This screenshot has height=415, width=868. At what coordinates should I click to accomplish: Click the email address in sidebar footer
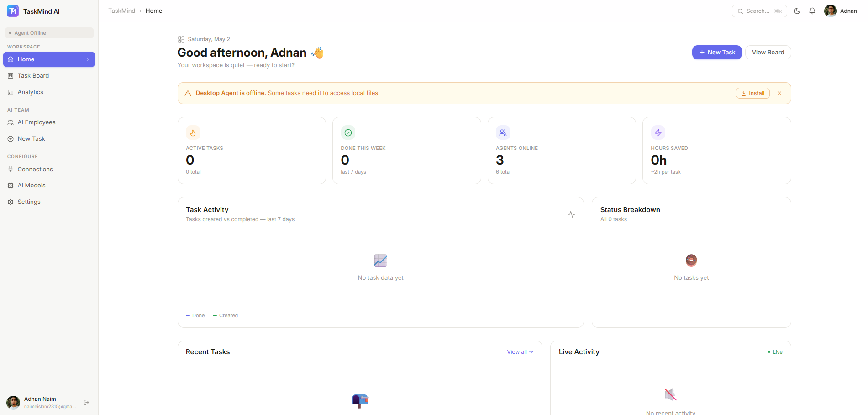pos(50,407)
